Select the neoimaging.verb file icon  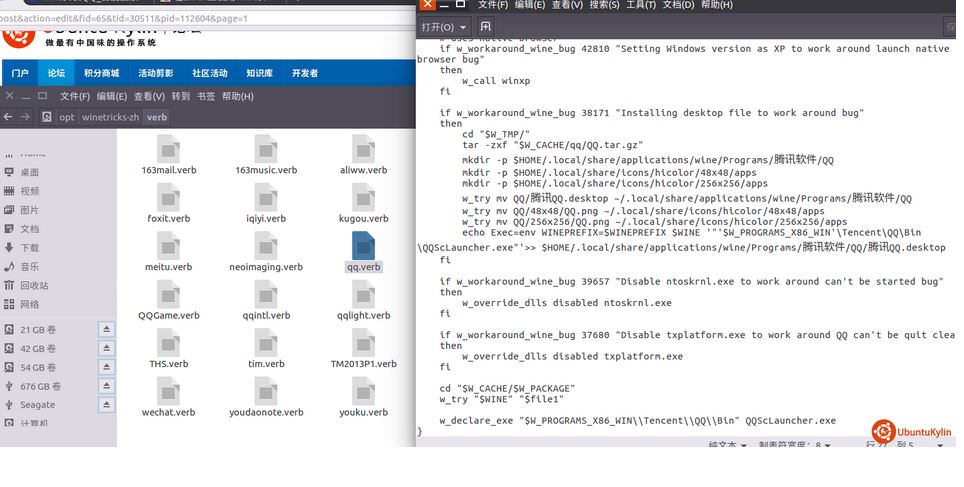(266, 247)
